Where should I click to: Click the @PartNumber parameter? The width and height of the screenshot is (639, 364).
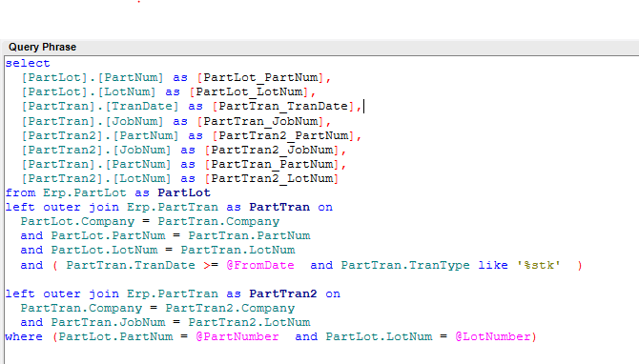pyautogui.click(x=237, y=336)
